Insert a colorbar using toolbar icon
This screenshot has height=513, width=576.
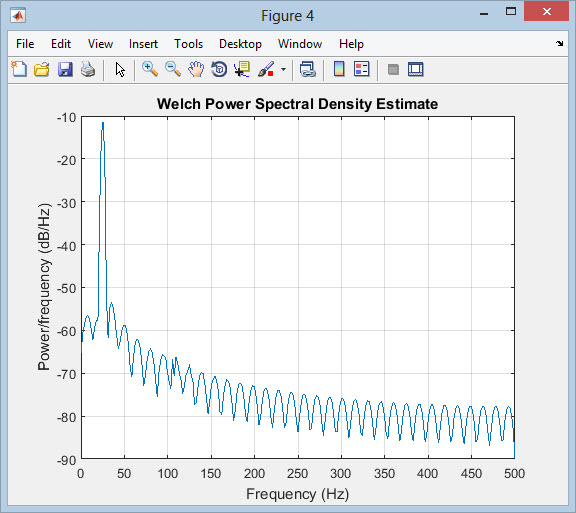[339, 69]
